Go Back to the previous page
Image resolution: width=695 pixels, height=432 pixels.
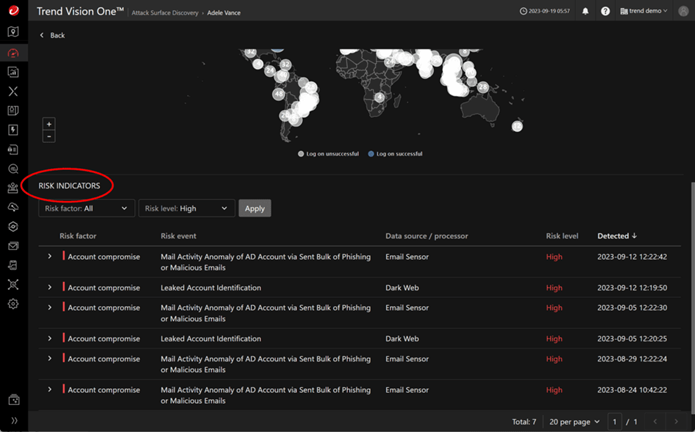coord(52,35)
